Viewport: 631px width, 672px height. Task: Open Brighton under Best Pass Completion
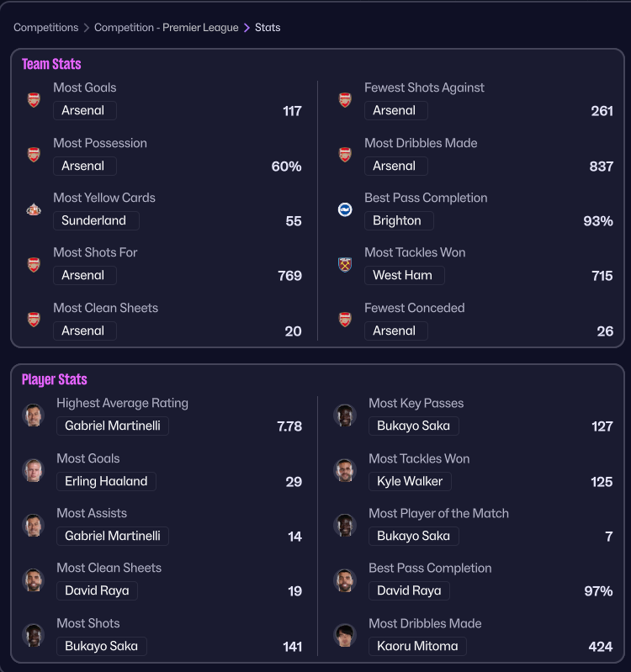397,220
